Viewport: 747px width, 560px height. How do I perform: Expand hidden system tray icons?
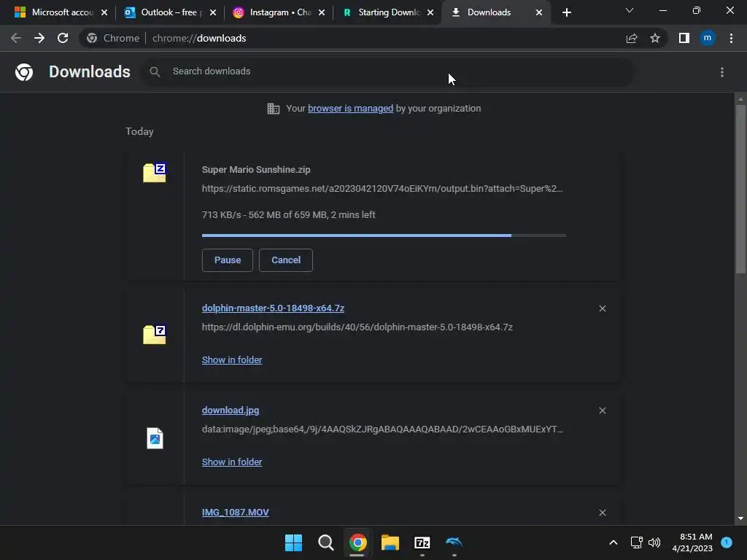click(614, 542)
